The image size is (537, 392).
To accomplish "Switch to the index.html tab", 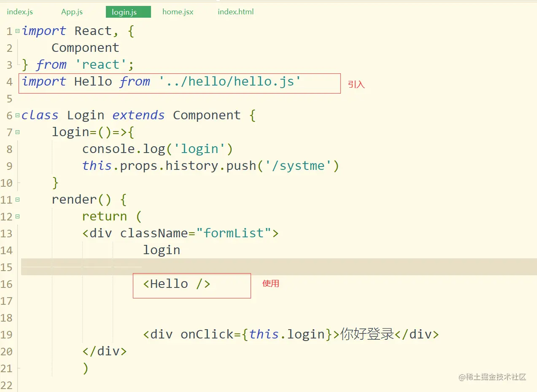I will (x=235, y=12).
